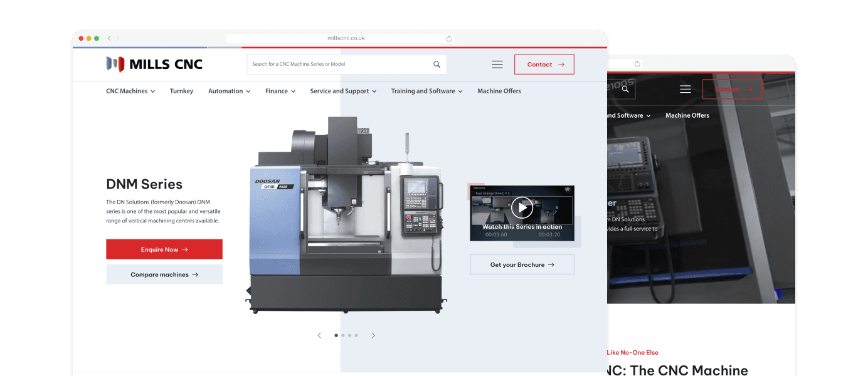Click the Get your Brochure button
The image size is (868, 376).
522,264
